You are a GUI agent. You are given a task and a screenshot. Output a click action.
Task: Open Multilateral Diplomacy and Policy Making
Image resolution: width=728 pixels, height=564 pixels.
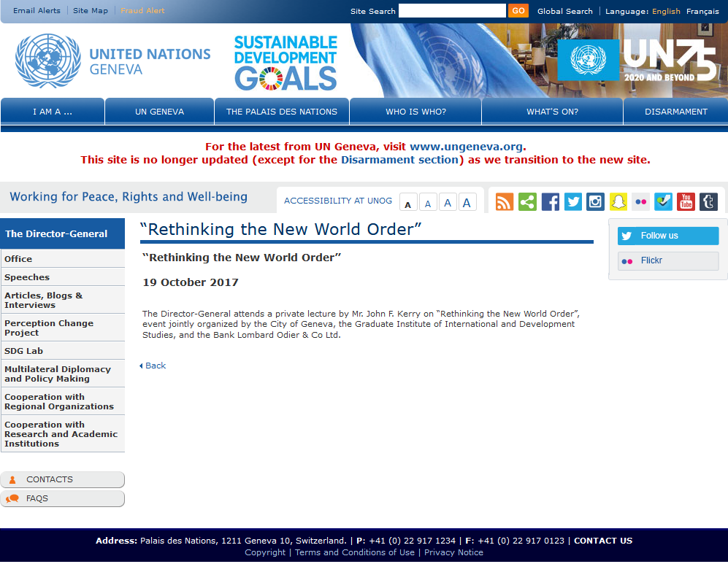[x=63, y=374]
